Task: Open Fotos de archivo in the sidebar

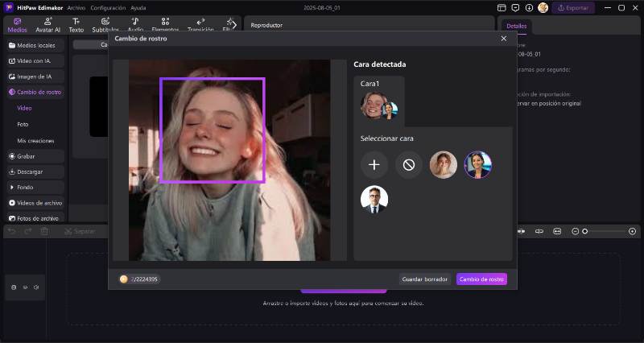Action: tap(35, 218)
